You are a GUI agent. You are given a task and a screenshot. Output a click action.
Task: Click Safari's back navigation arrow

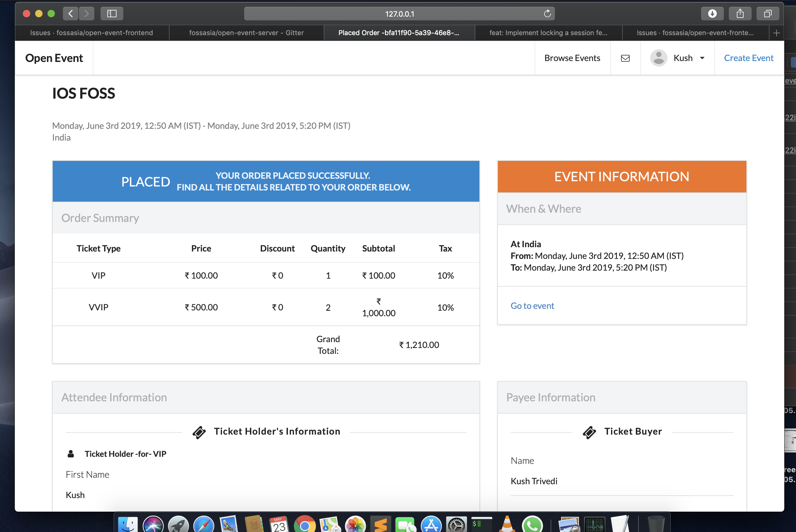71,14
